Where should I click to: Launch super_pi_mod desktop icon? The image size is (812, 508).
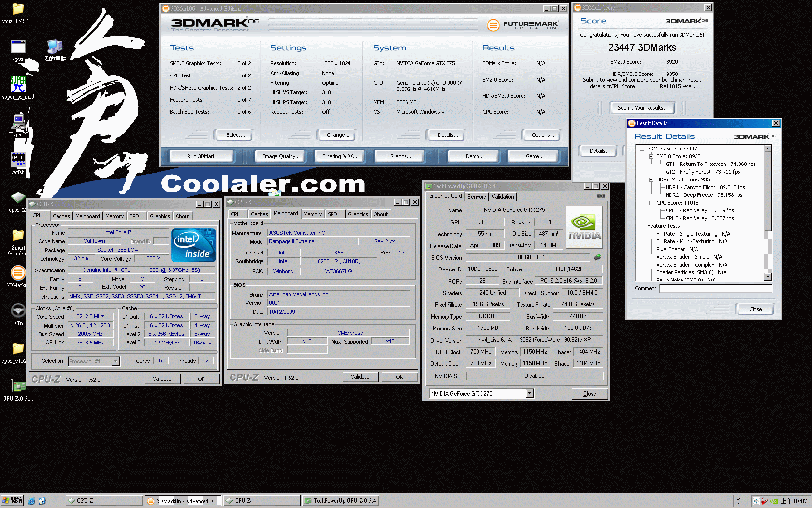tap(18, 85)
